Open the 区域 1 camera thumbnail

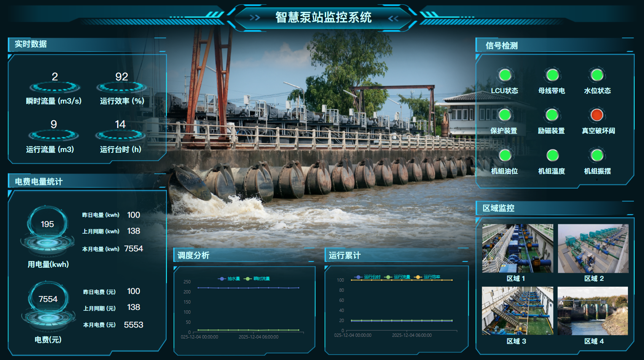point(518,248)
